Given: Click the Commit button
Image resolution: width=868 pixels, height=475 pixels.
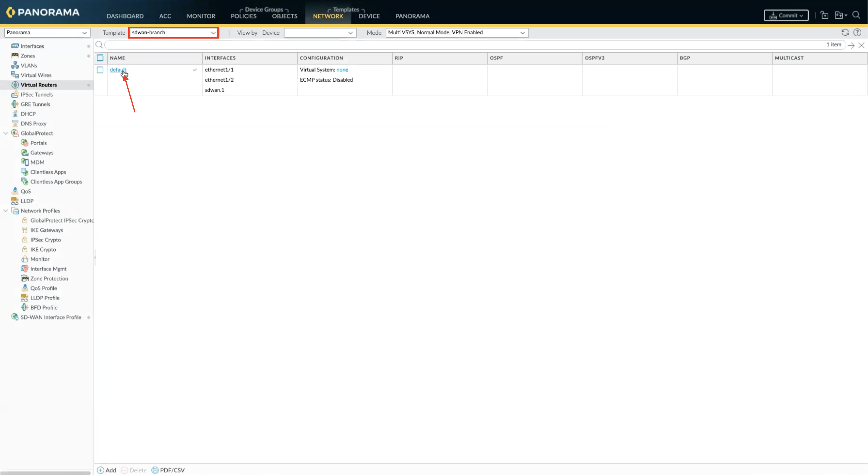Looking at the screenshot, I should (786, 15).
